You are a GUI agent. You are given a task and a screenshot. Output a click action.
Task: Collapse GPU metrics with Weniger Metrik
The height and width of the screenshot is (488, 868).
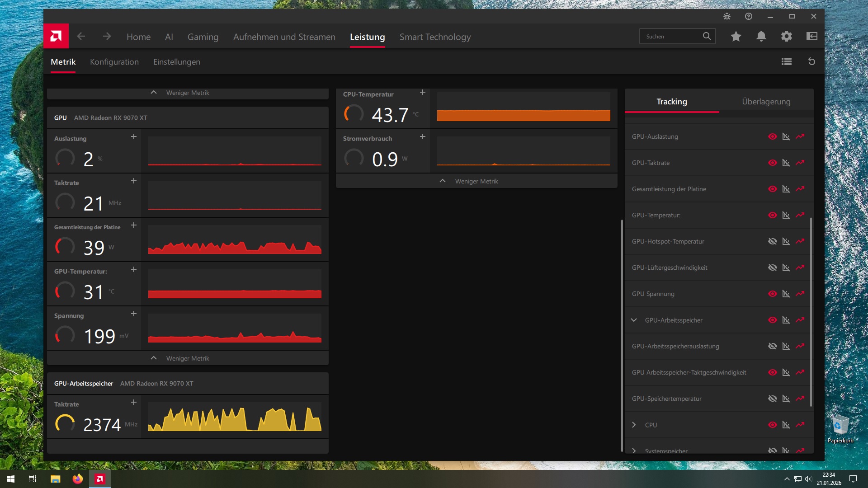point(187,358)
